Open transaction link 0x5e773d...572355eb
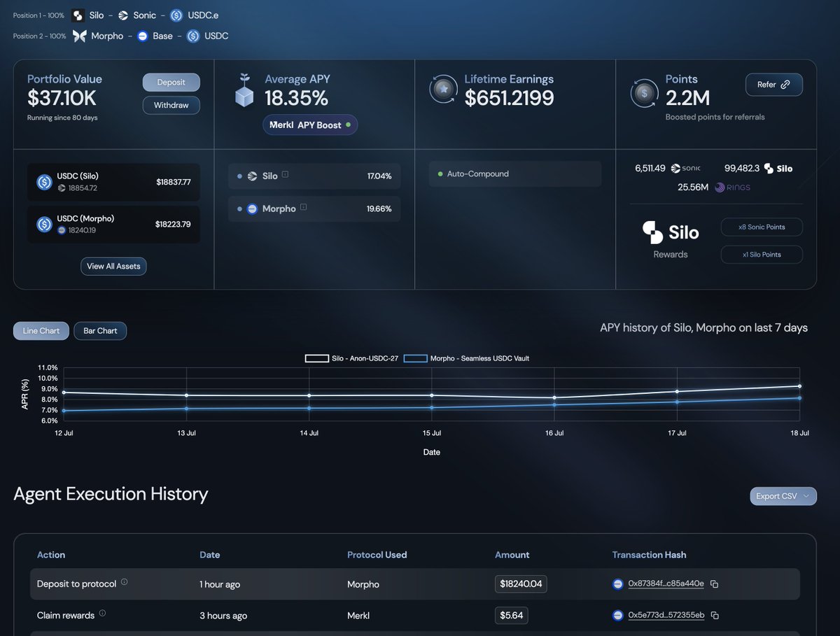 click(666, 616)
